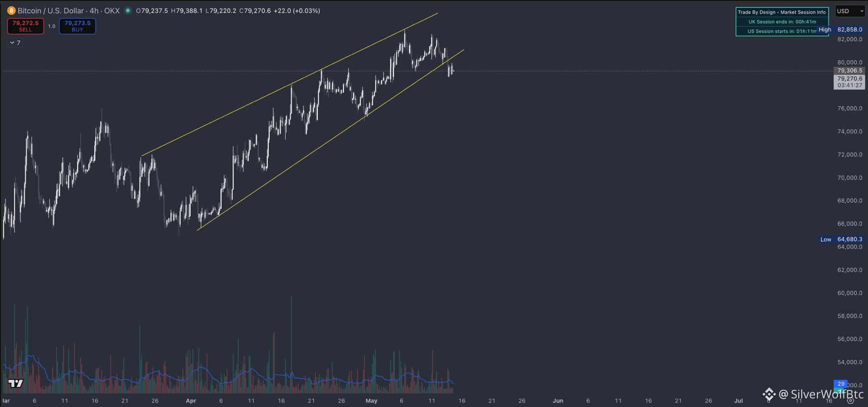Click the 72,000.0 price axis label

[x=850, y=155]
